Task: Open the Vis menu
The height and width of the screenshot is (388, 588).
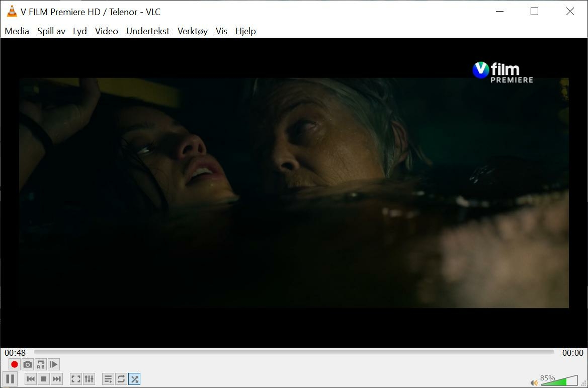Action: (221, 31)
